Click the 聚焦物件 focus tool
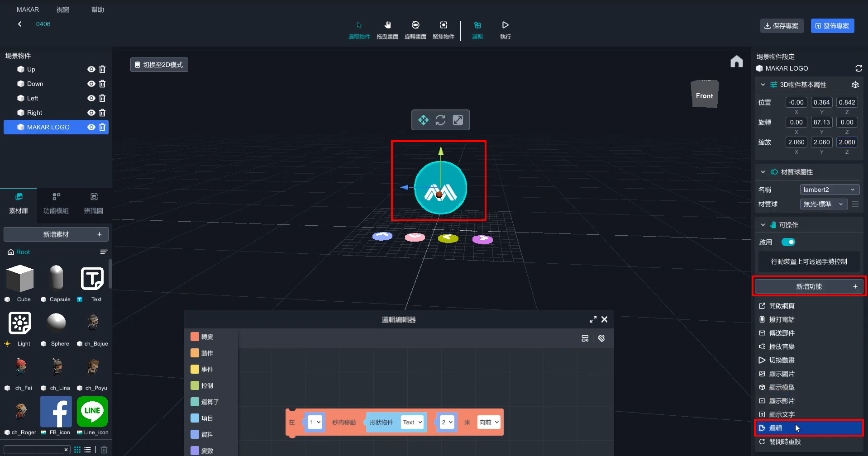 (444, 30)
